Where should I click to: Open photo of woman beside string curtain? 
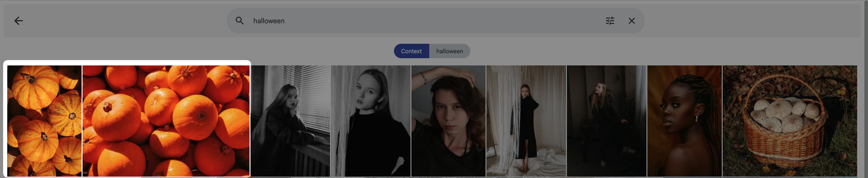[371, 121]
